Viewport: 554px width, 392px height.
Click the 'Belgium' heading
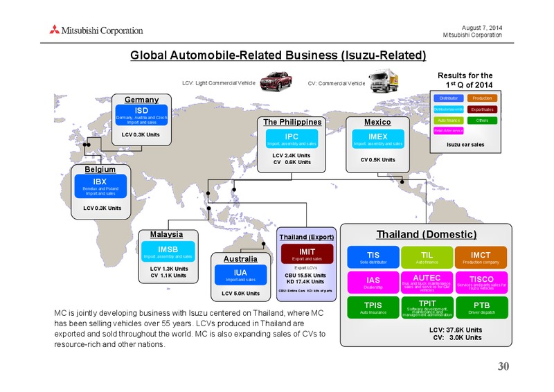[x=100, y=169]
